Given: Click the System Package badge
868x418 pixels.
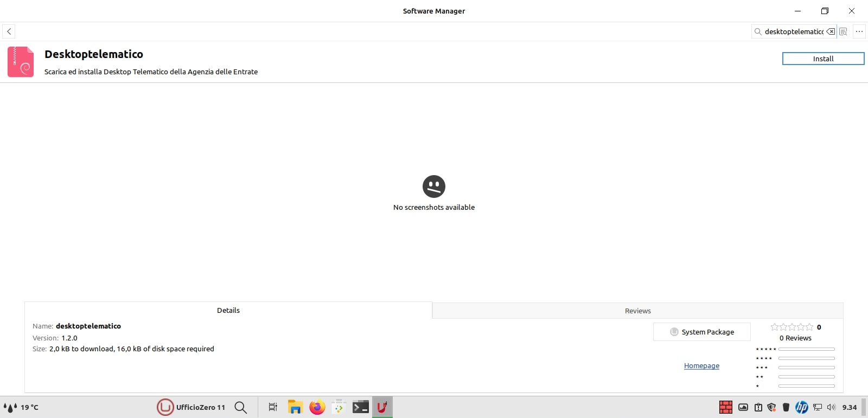Looking at the screenshot, I should coord(702,332).
